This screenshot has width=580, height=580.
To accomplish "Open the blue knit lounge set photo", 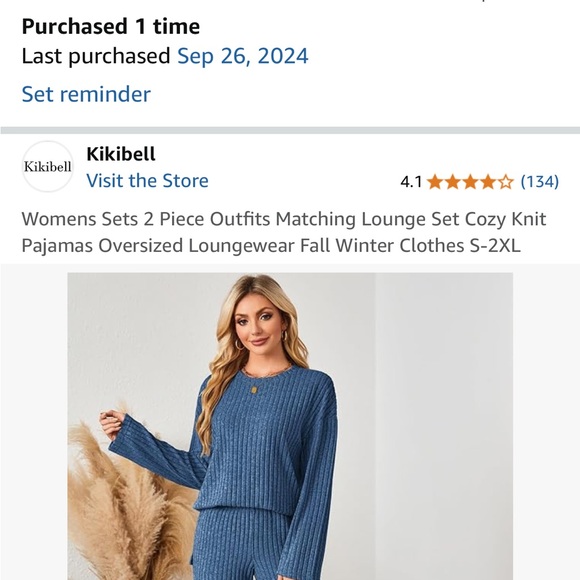I will tap(290, 426).
